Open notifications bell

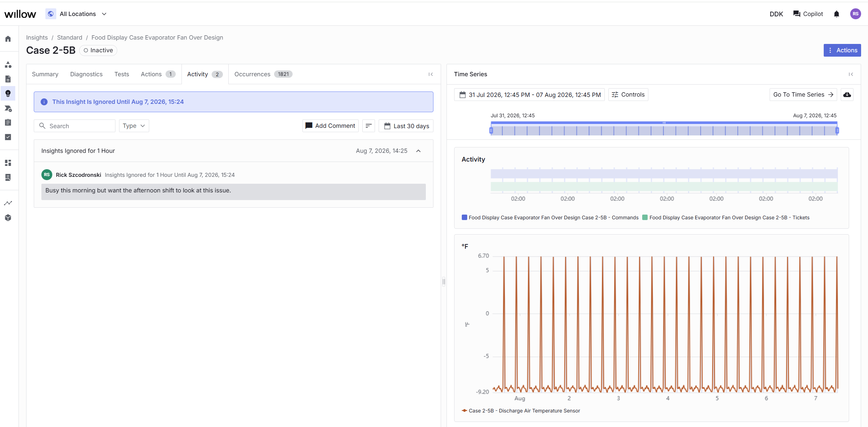(836, 14)
